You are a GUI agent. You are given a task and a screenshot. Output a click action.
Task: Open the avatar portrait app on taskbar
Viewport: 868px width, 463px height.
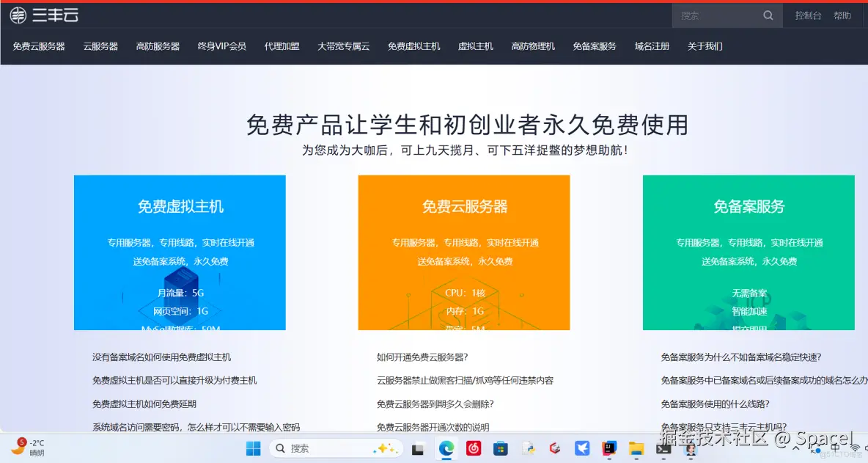pyautogui.click(x=691, y=448)
